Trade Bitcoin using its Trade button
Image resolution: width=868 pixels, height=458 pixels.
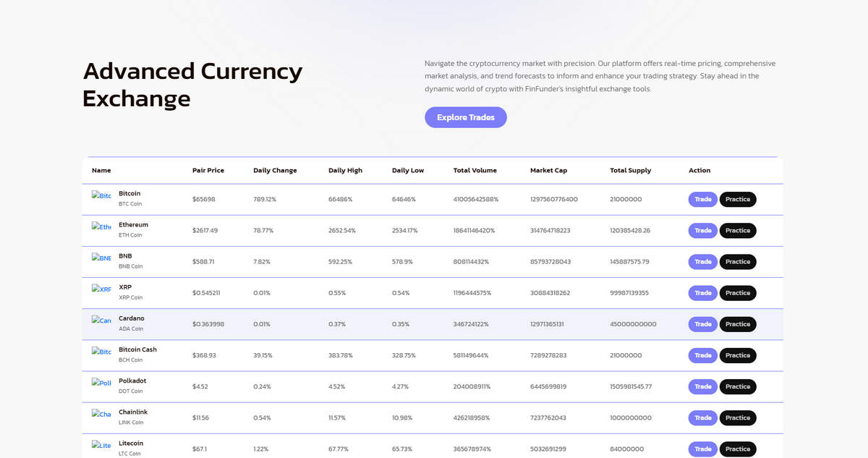(702, 199)
